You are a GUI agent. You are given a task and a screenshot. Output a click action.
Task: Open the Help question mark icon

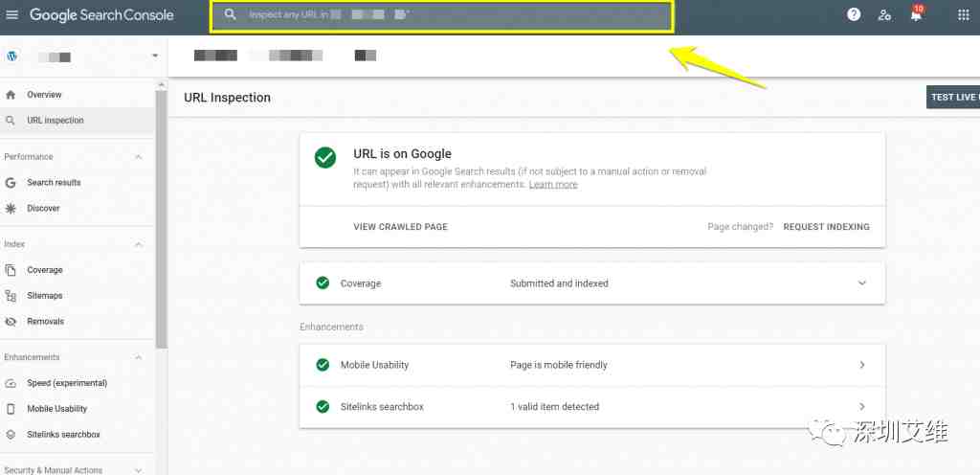click(854, 15)
